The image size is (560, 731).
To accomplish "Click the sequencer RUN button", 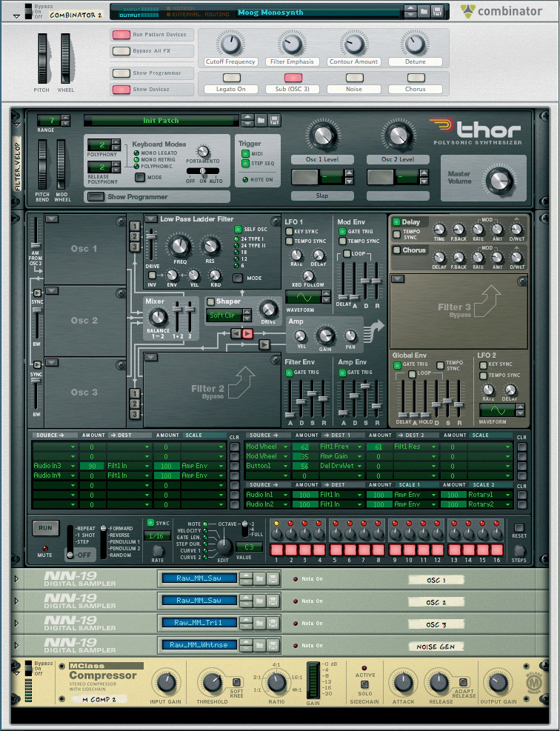I will coord(46,528).
